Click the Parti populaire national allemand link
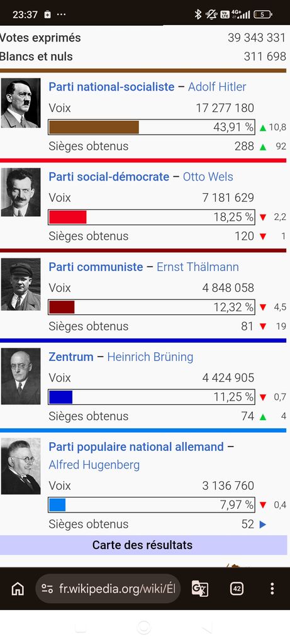This screenshot has width=290, height=644. point(136,447)
